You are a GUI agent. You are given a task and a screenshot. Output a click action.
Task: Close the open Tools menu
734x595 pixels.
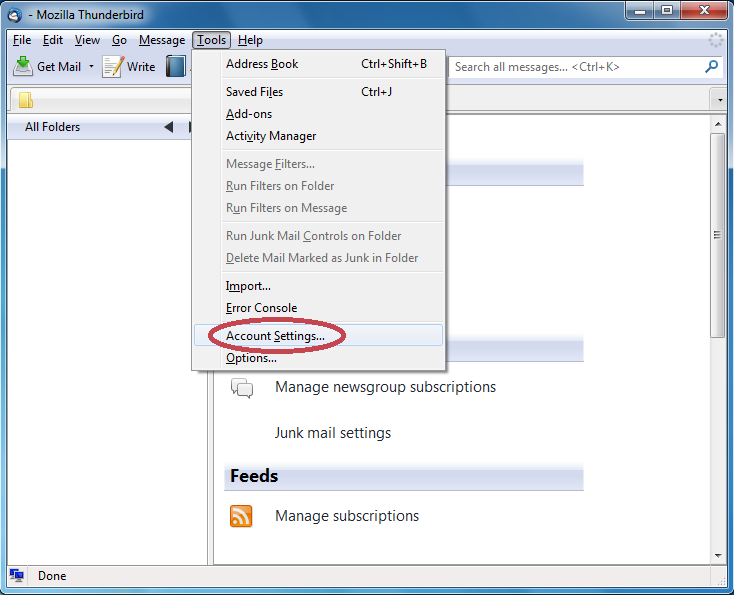pos(212,40)
